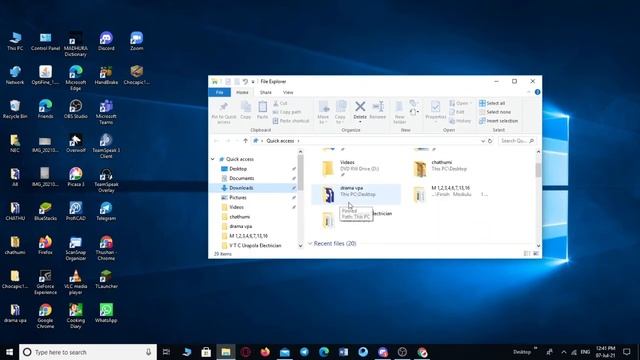Click the Copy icon in Clipboard group
This screenshot has width=640, height=360.
coord(246,107)
